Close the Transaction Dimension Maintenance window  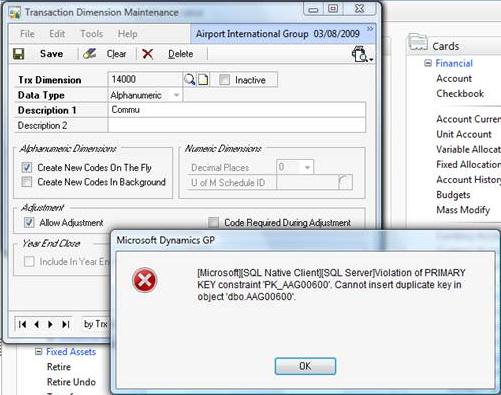point(360,9)
